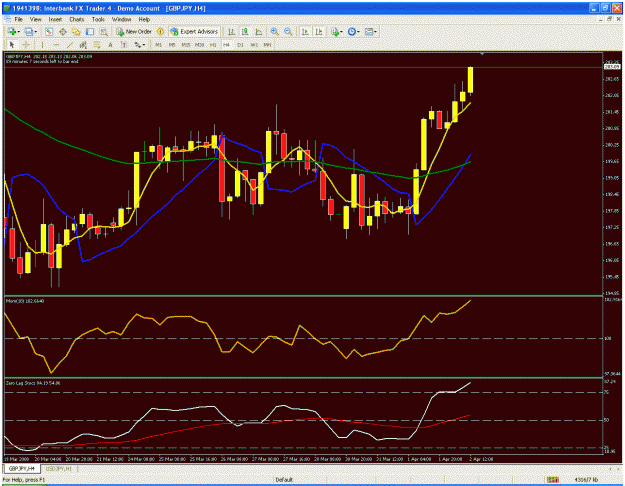625x486 pixels.
Task: Select the Text tool marked A
Action: [110, 45]
